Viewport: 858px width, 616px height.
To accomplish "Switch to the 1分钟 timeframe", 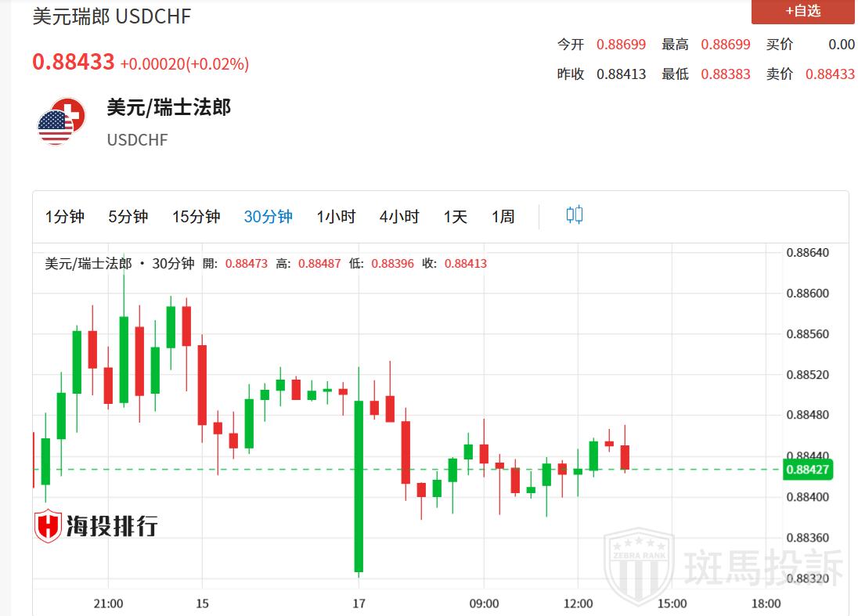I will (65, 217).
